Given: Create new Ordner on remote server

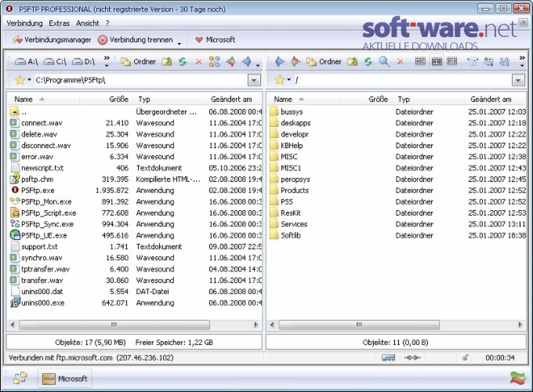Looking at the screenshot, I should pos(325,61).
